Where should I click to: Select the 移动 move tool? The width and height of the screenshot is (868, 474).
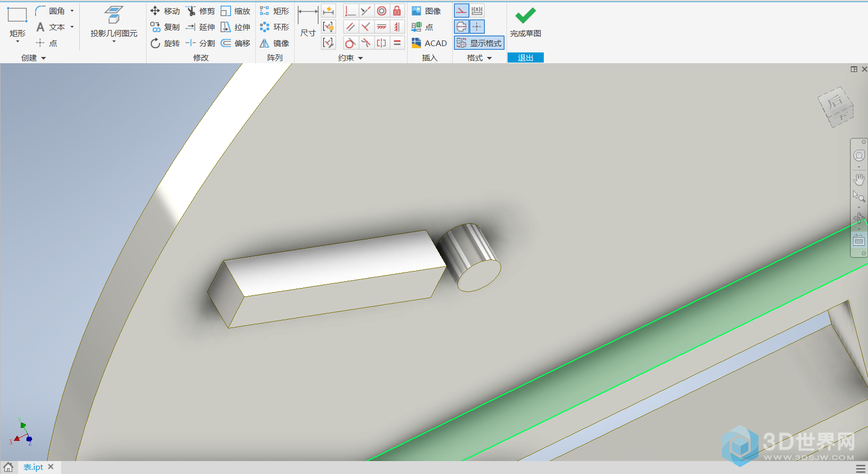[x=165, y=11]
